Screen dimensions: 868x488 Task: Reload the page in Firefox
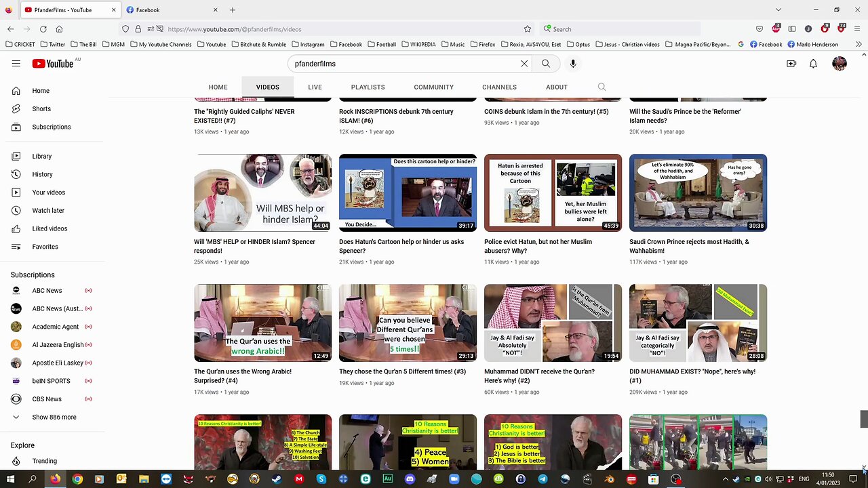tap(43, 29)
